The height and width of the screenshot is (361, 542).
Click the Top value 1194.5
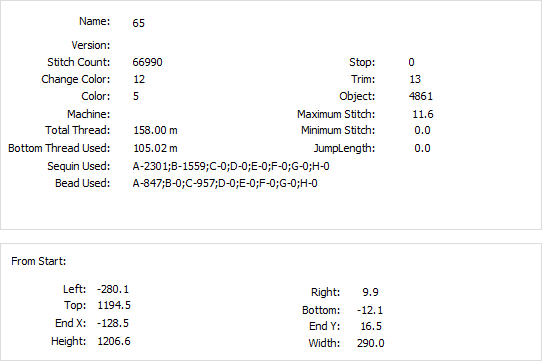pos(114,305)
